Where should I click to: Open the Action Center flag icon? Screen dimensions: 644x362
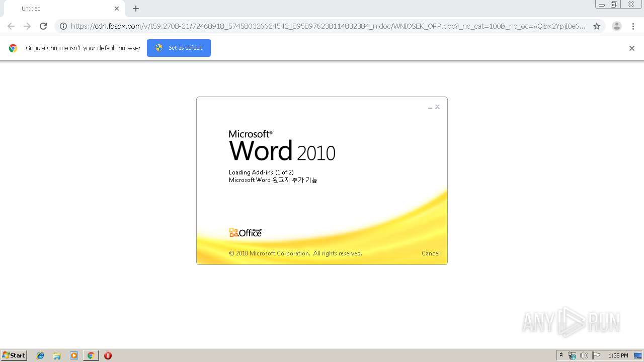[596, 355]
